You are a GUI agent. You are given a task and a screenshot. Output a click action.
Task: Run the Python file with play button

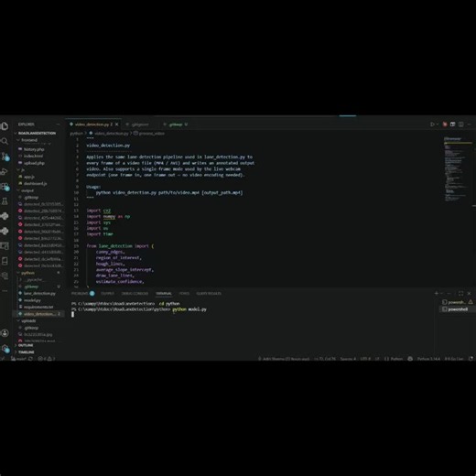coord(432,124)
